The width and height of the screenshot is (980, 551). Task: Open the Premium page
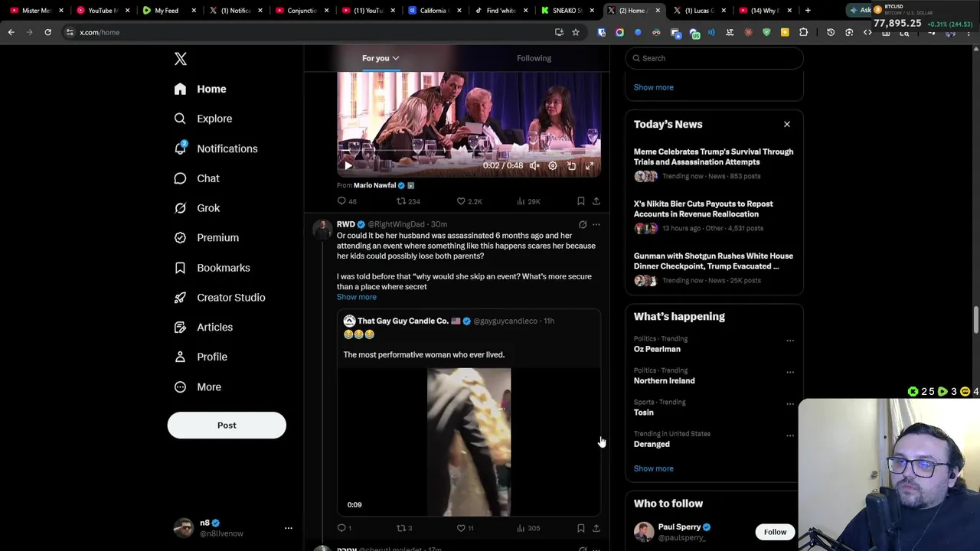[207, 238]
